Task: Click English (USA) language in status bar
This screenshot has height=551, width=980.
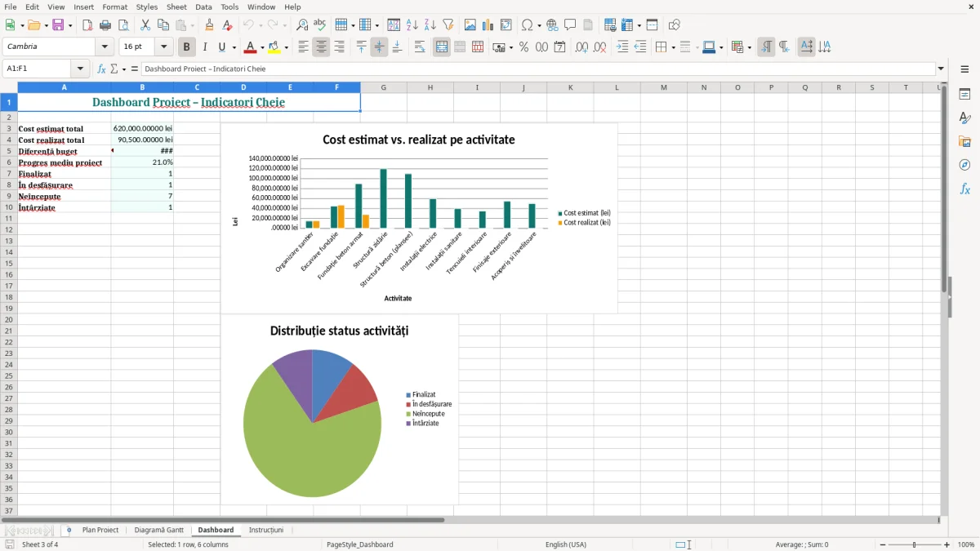Action: click(x=566, y=544)
